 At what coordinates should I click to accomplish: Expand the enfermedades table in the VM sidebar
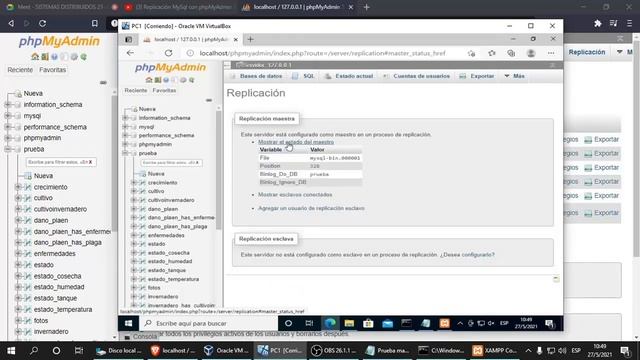tap(134, 236)
